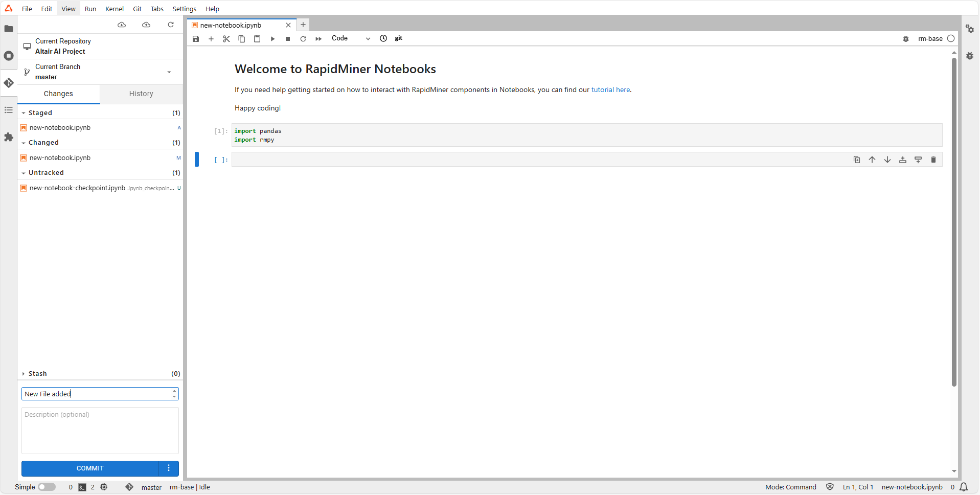
Task: Select staged new-notebook.ipynb file
Action: click(x=100, y=128)
